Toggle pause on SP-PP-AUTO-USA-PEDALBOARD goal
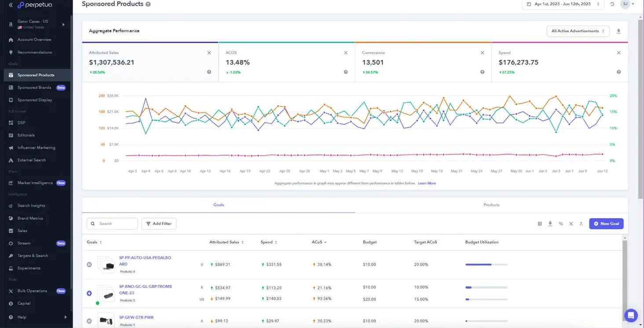Viewport: 644px width, 328px height. coord(89,265)
